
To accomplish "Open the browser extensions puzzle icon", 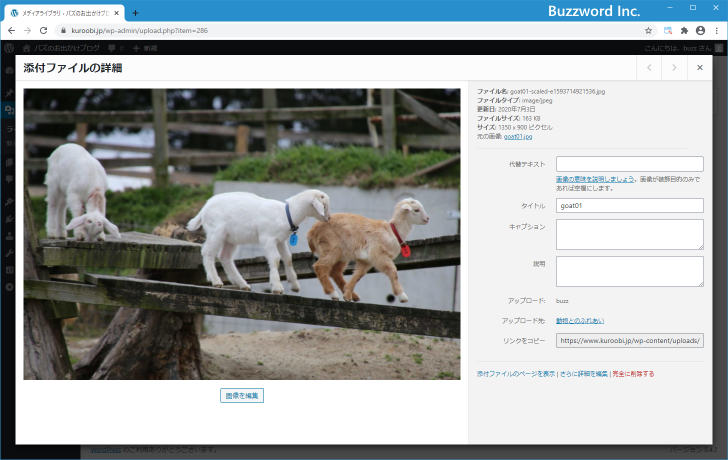I will pos(684,31).
